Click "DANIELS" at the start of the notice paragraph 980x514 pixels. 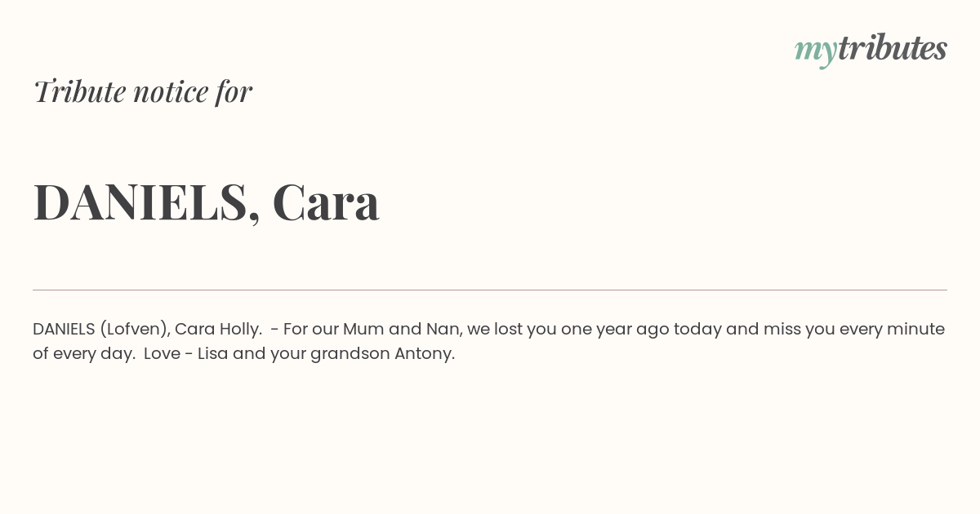click(x=64, y=329)
